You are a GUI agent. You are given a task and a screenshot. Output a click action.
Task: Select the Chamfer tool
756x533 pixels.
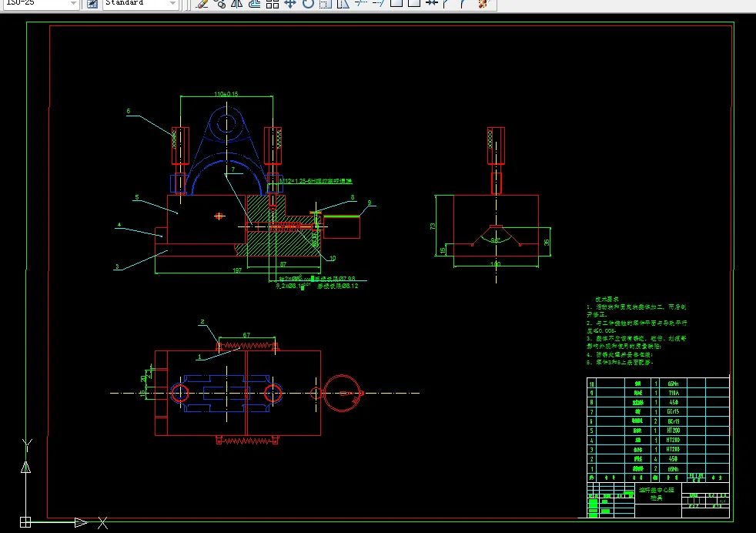pyautogui.click(x=447, y=4)
